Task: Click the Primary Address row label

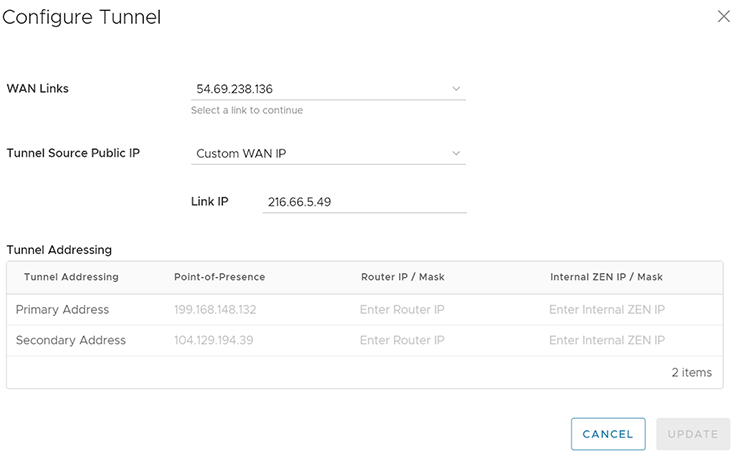Action: pyautogui.click(x=62, y=310)
